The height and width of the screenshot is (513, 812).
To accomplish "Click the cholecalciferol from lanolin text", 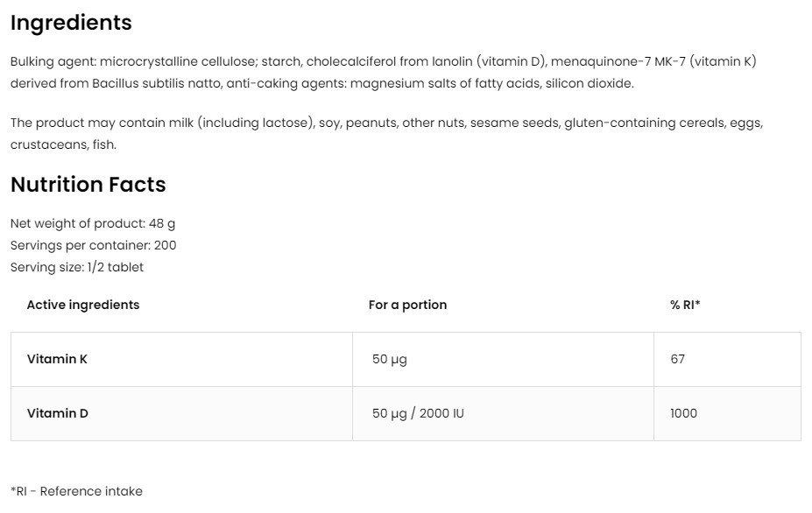I will [x=389, y=61].
